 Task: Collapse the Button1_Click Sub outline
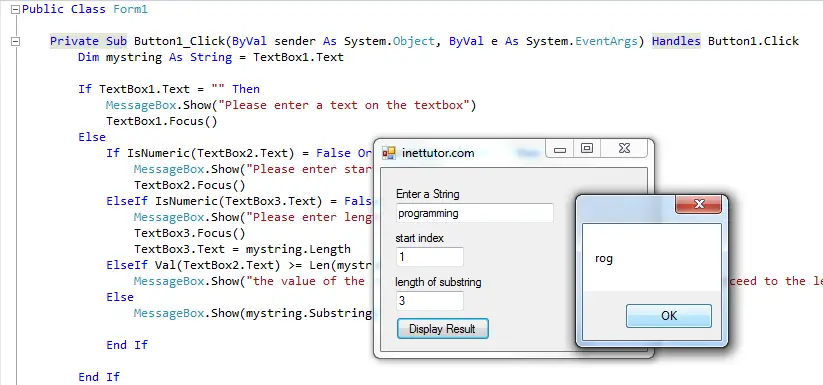(15, 41)
